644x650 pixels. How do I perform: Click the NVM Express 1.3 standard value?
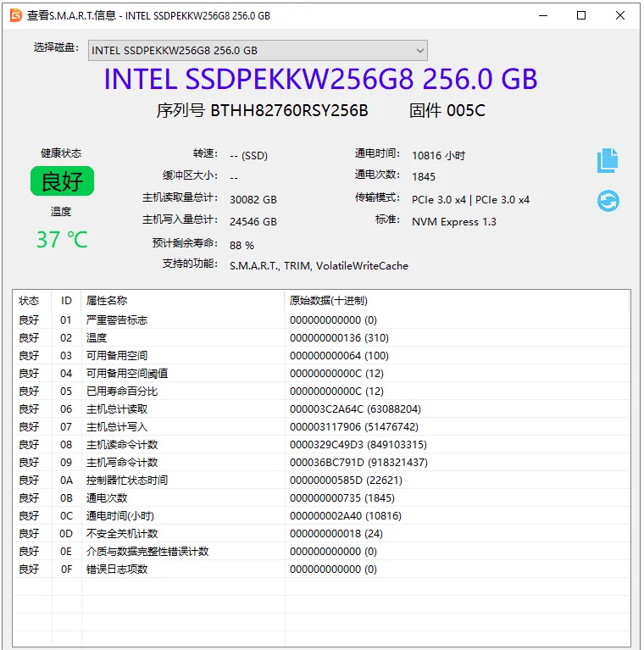click(454, 222)
